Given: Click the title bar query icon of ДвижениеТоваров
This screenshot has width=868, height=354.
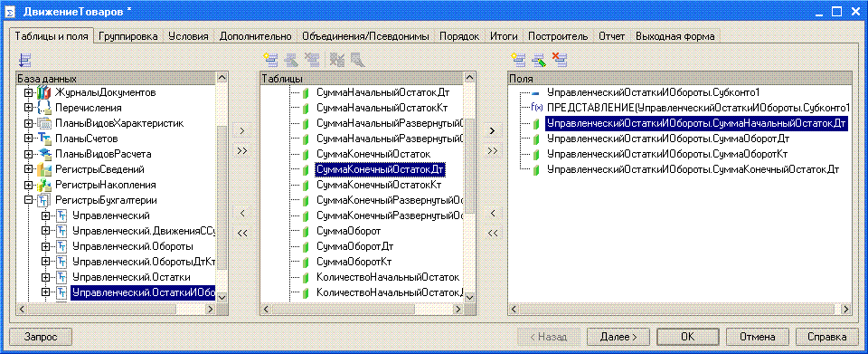Looking at the screenshot, I should [x=10, y=11].
